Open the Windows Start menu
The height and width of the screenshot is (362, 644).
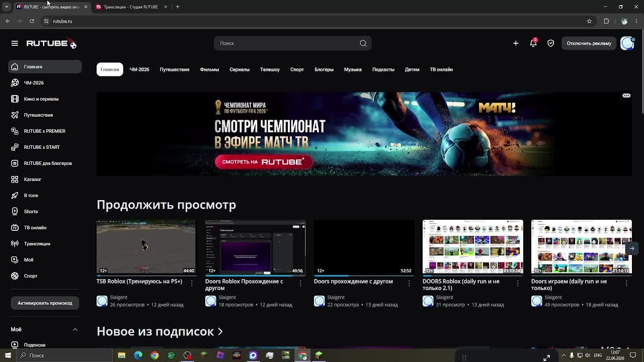[x=8, y=355]
